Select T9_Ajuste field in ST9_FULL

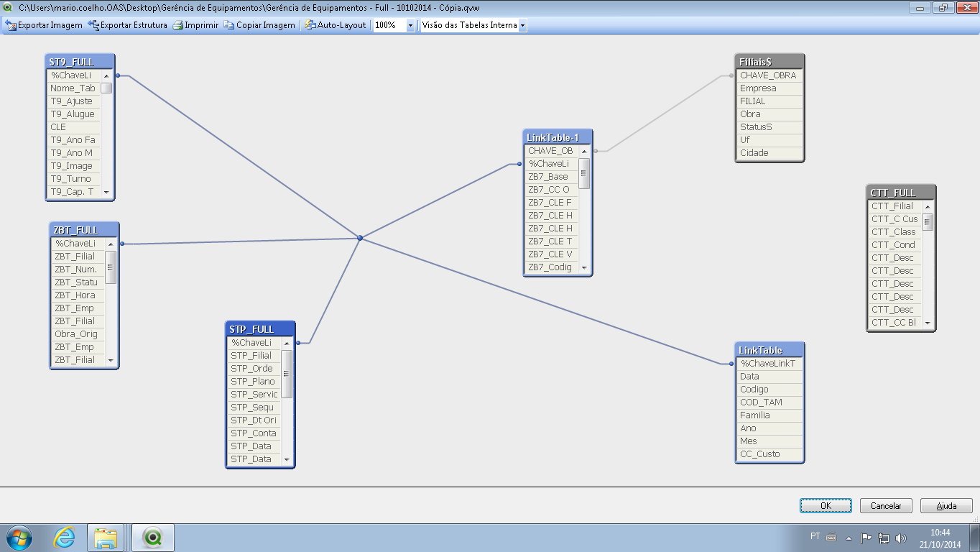coord(73,101)
